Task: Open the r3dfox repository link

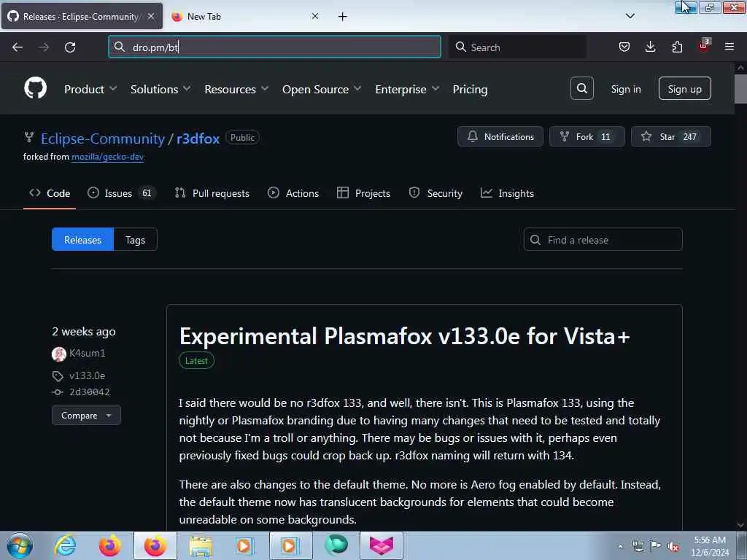Action: click(x=198, y=139)
